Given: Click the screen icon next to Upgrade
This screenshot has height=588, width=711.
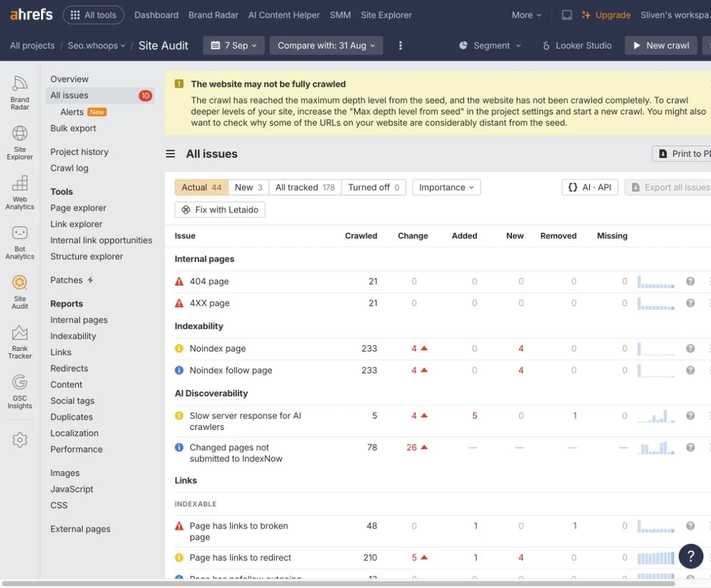Looking at the screenshot, I should click(x=566, y=15).
